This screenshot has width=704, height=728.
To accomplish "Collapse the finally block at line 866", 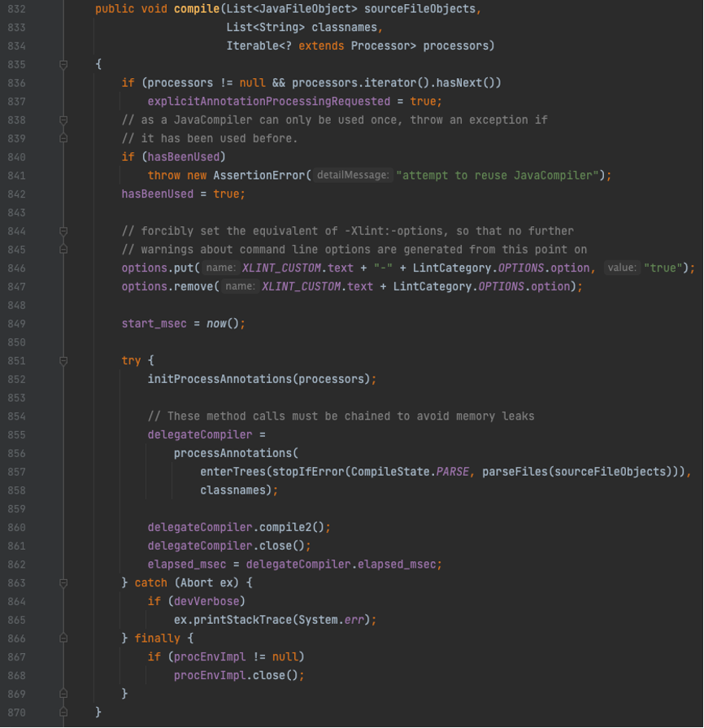I will [x=63, y=639].
